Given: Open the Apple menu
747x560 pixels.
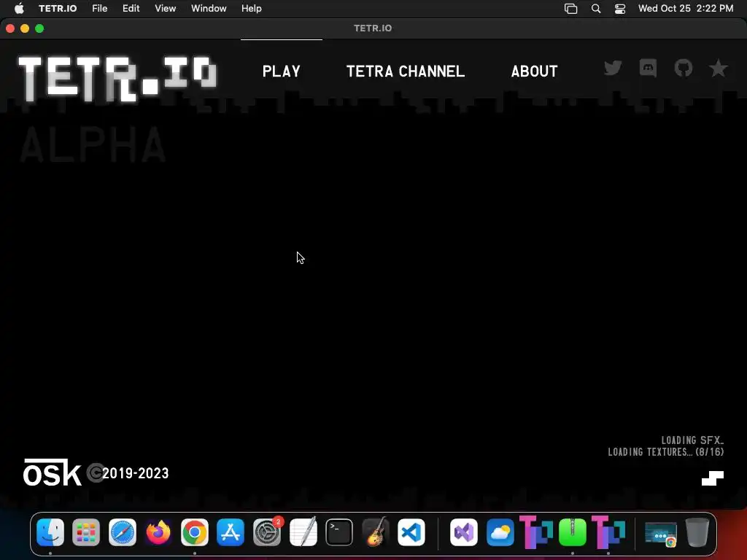Looking at the screenshot, I should coord(19,8).
